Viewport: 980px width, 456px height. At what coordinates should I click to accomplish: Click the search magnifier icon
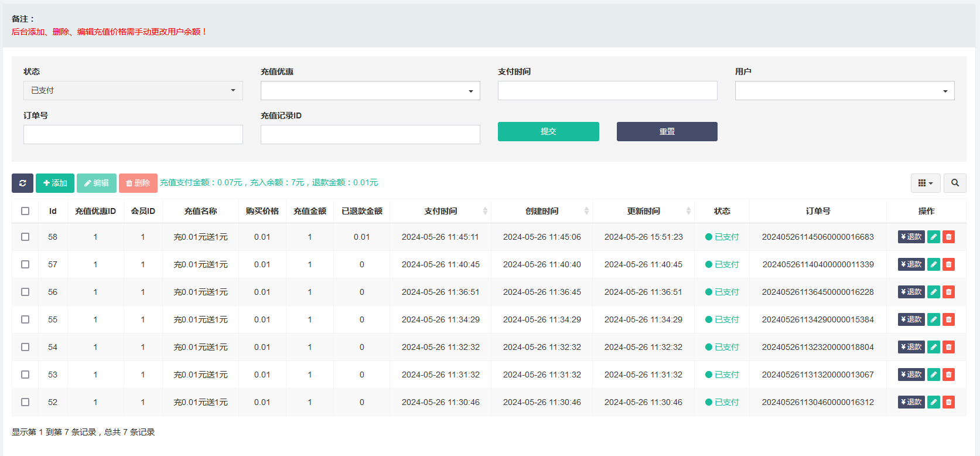pos(955,183)
